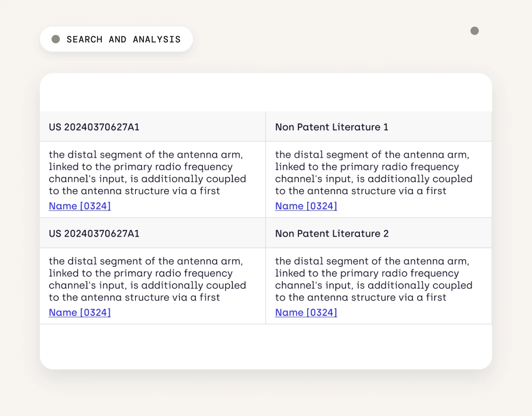Open Name [0324] link under Non Patent Literature 1
Screen dimensions: 532x416
[306, 206]
